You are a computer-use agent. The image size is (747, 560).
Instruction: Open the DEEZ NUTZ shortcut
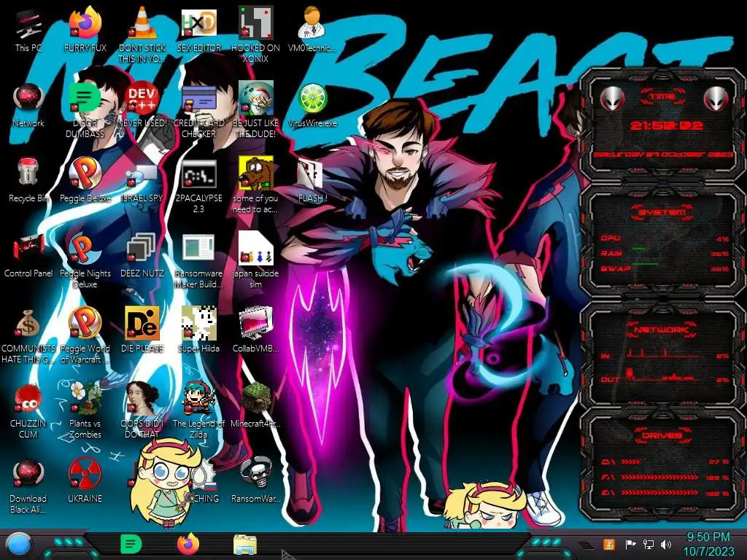pos(142,256)
